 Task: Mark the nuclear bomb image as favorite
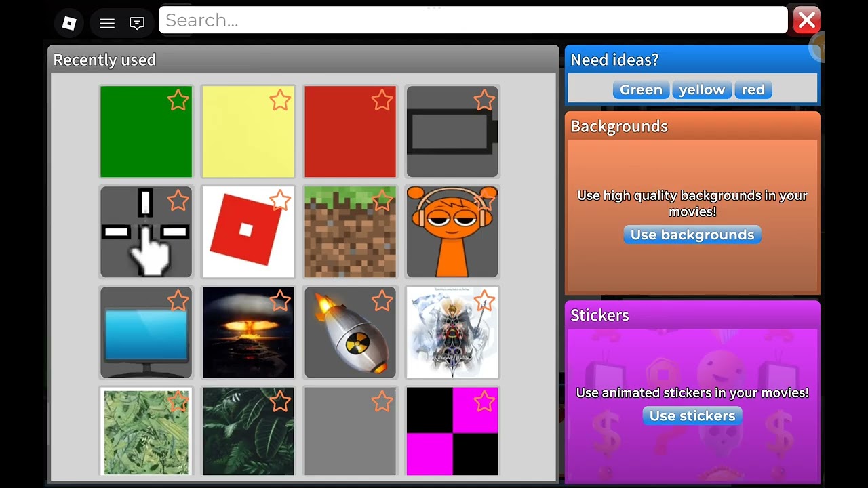tap(382, 301)
